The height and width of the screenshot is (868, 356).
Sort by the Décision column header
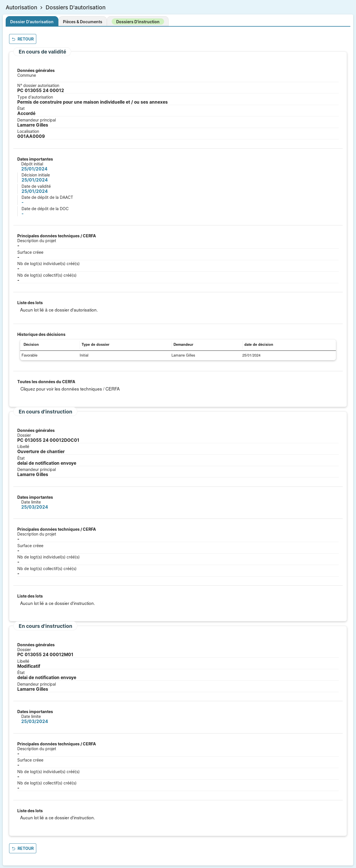point(31,344)
